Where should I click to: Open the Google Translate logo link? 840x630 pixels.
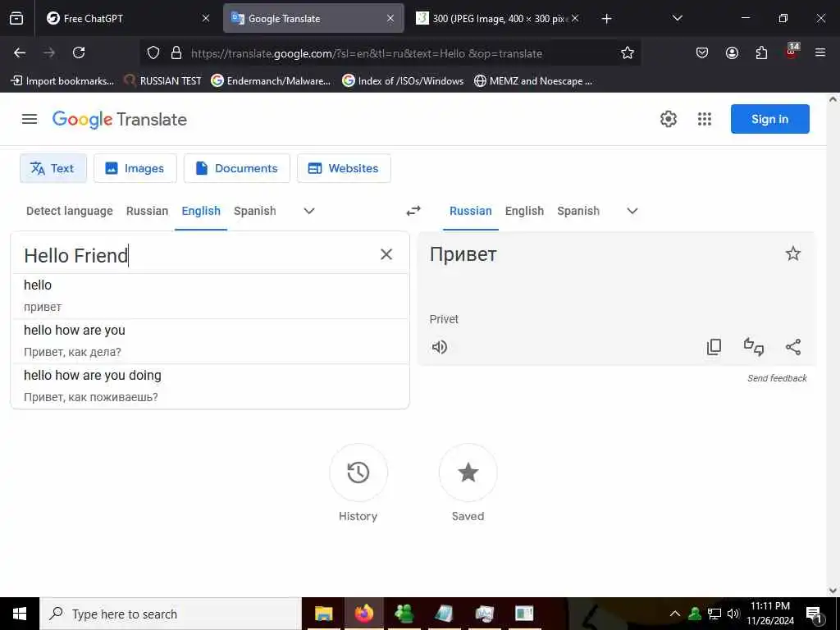[120, 120]
